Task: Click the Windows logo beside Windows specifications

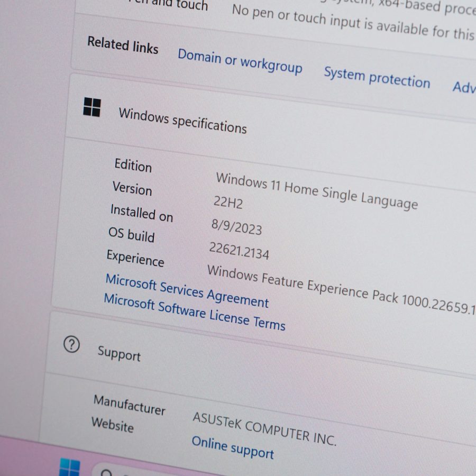Action: 91,107
